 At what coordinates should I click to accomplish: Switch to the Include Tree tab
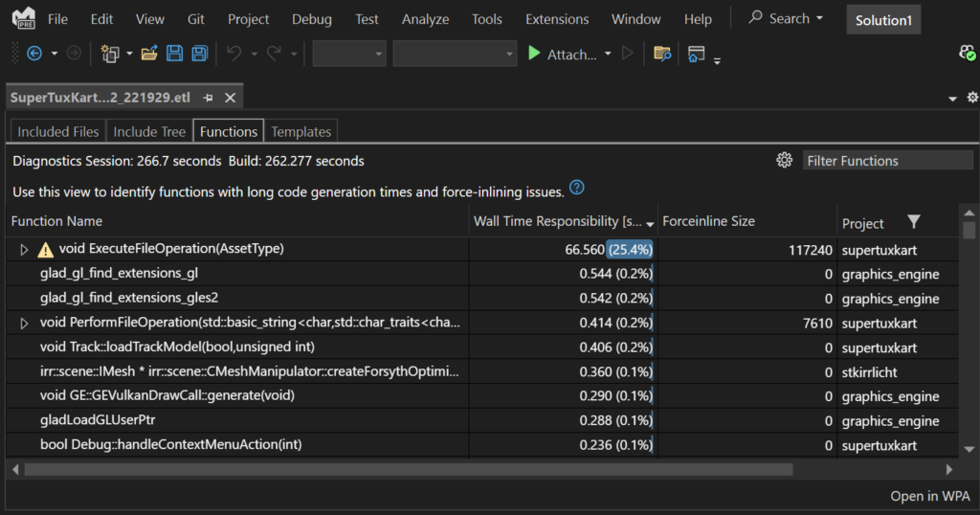(149, 131)
